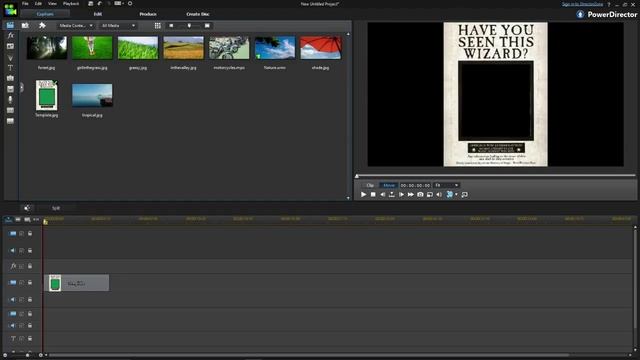Start preview playback with Play
The height and width of the screenshot is (360, 640).
(x=363, y=195)
